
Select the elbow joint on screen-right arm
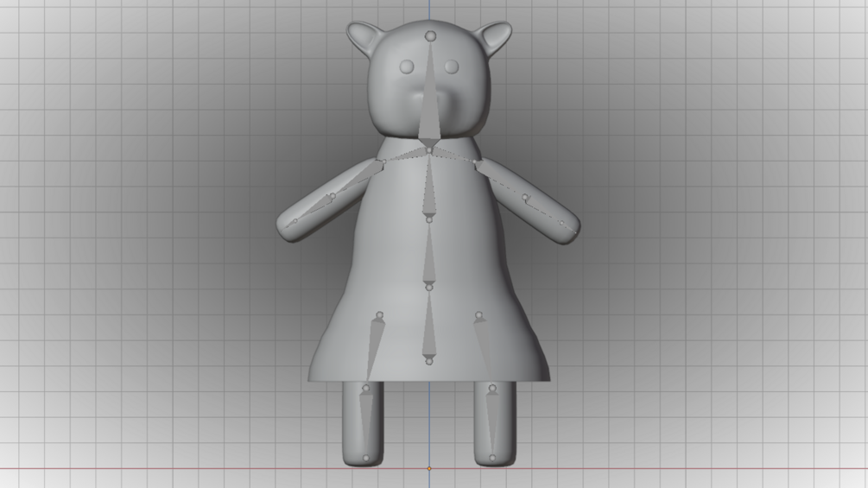click(x=525, y=197)
